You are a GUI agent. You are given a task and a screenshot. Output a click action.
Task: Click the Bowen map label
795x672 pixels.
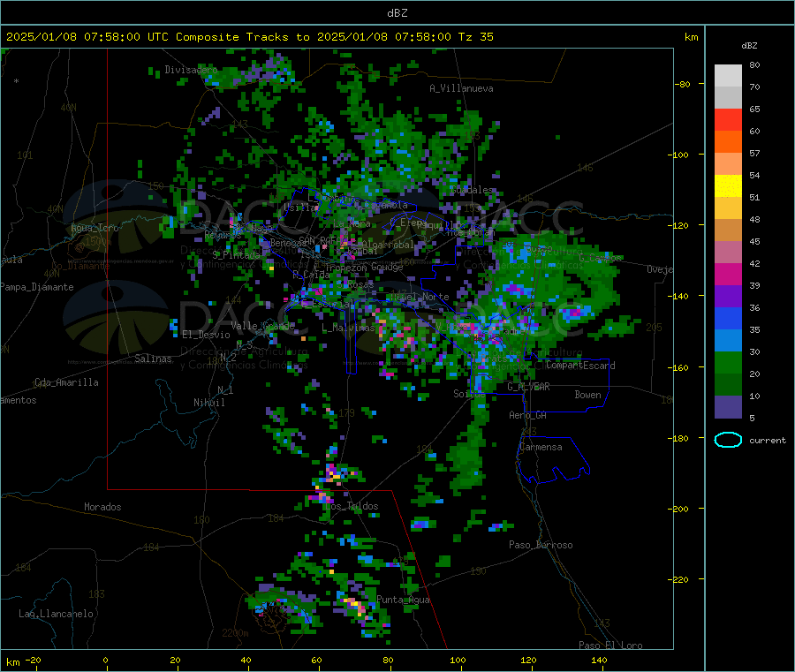pyautogui.click(x=587, y=395)
